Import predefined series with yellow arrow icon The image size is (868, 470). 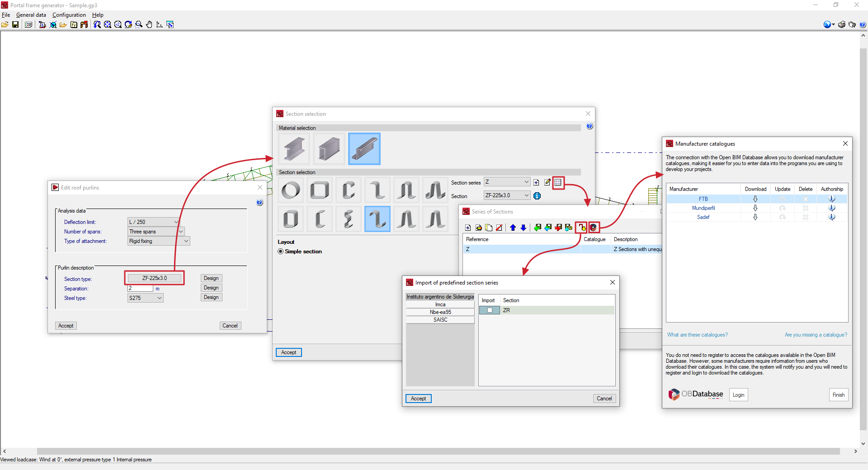pyautogui.click(x=581, y=228)
